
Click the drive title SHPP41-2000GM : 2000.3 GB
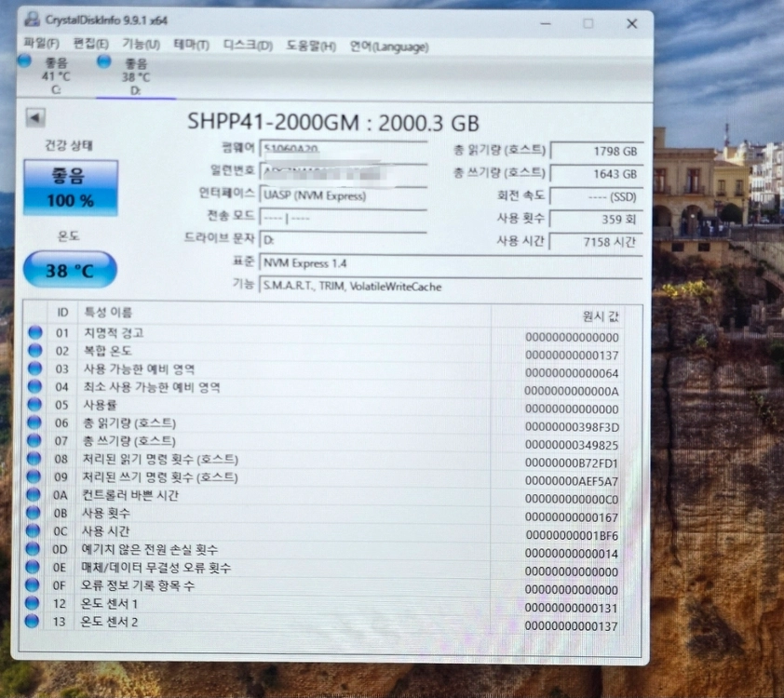[333, 122]
